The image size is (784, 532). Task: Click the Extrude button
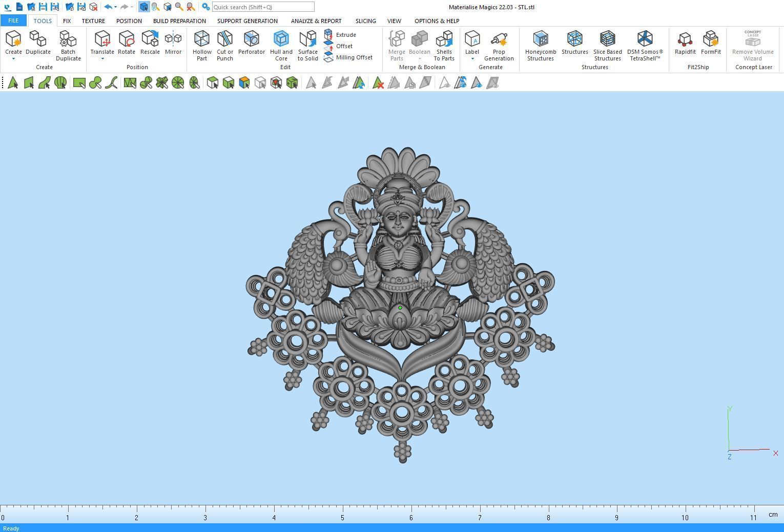click(340, 35)
